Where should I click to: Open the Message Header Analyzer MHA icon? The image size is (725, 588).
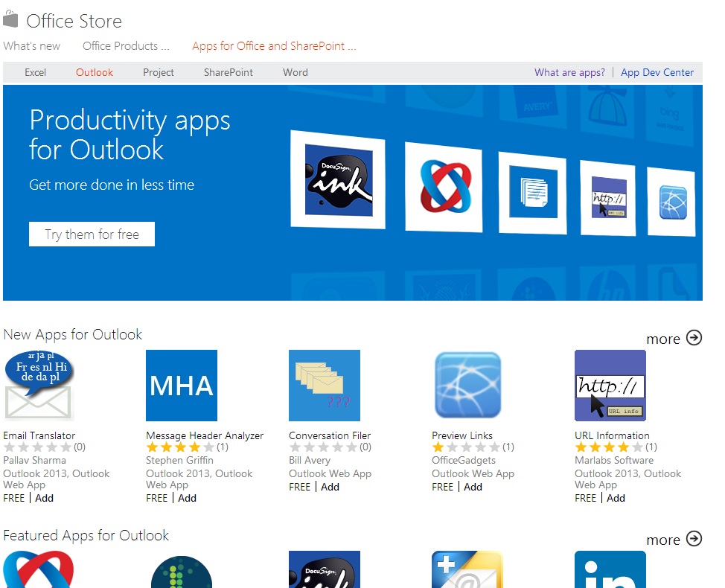182,386
